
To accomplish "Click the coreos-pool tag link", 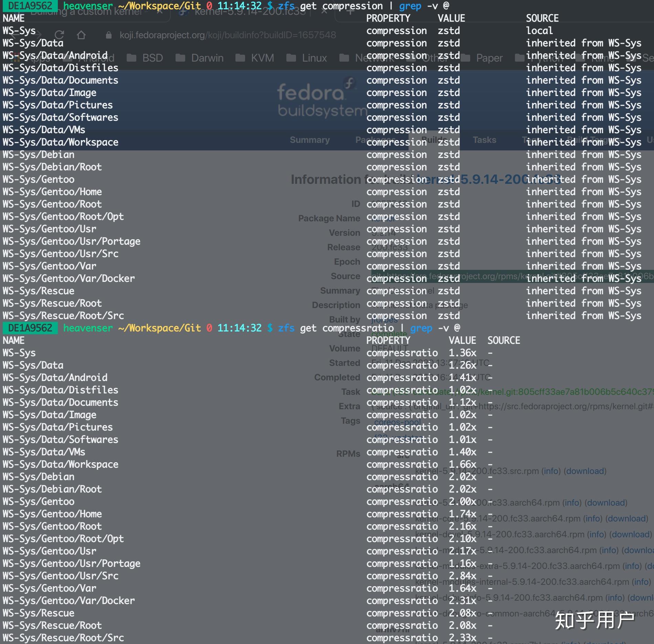I will tap(398, 422).
